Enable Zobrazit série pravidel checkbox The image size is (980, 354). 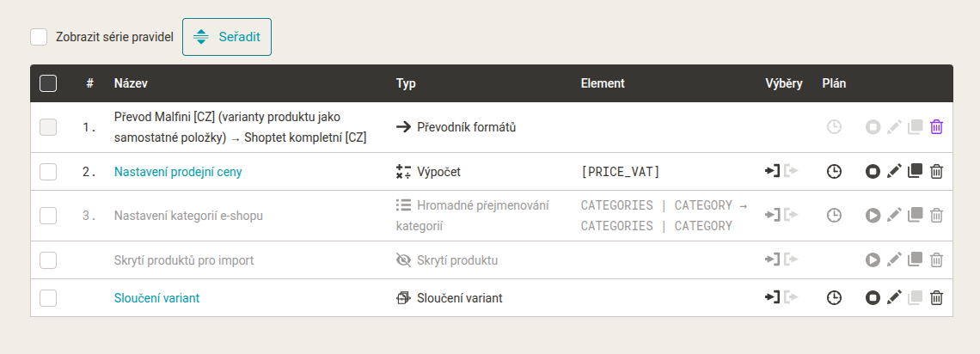39,37
